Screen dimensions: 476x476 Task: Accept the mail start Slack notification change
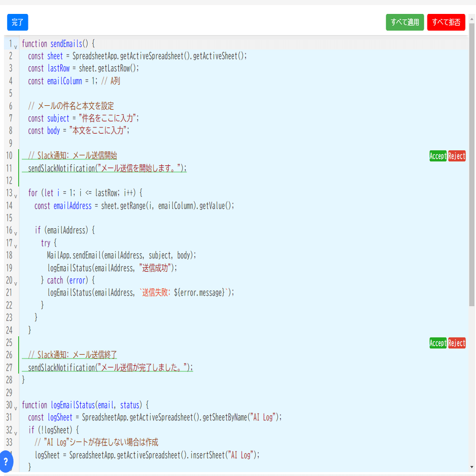(438, 156)
